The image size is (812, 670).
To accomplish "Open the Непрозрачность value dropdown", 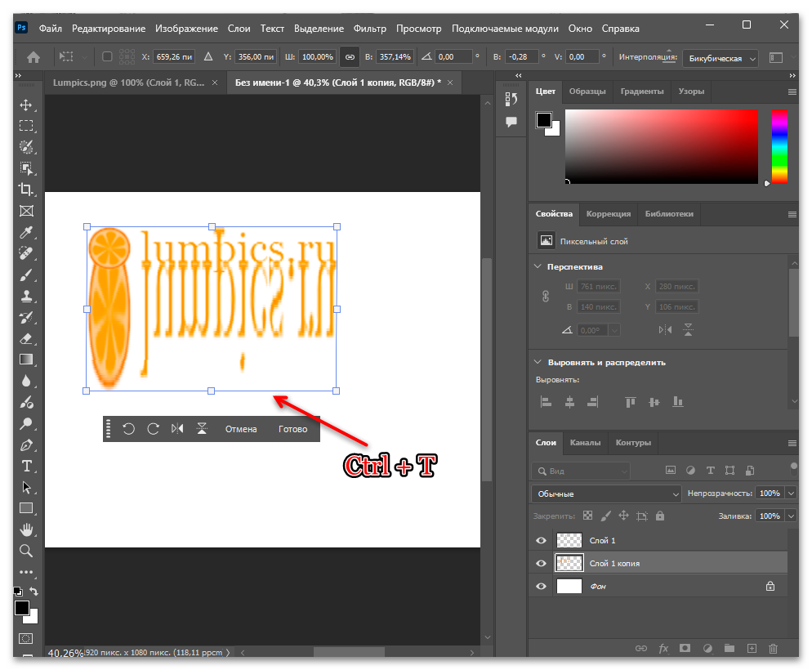I will click(x=792, y=494).
